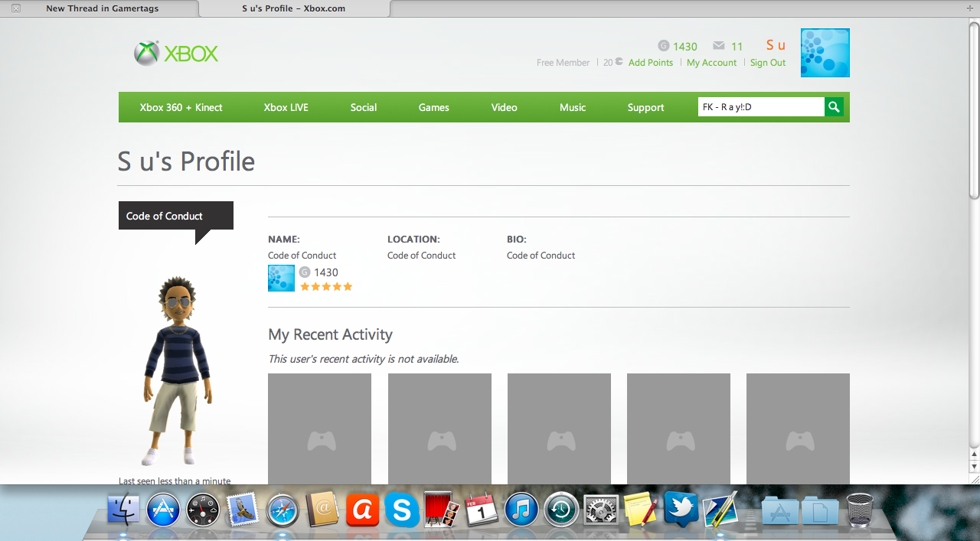Open System Preferences from the dock
980x541 pixels.
click(x=601, y=509)
